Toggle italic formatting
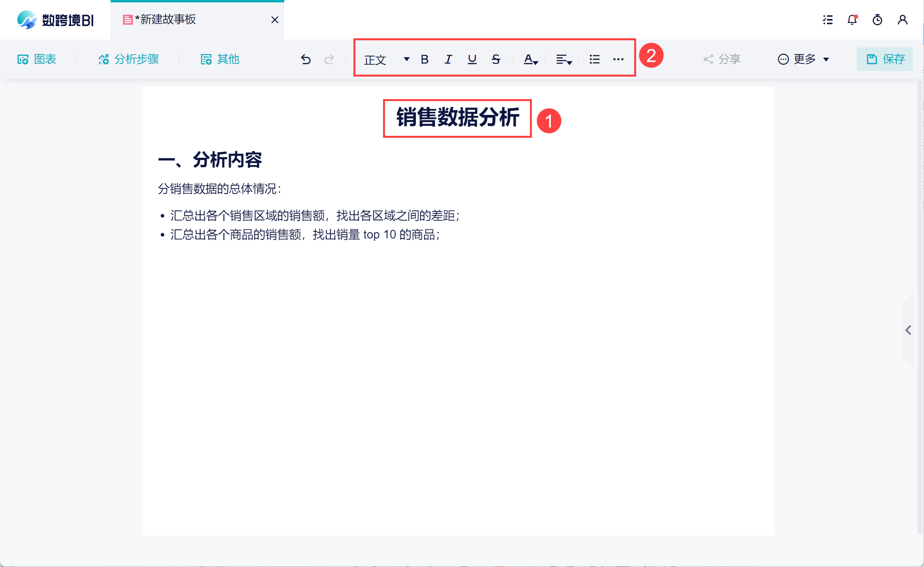924x567 pixels. coord(448,59)
